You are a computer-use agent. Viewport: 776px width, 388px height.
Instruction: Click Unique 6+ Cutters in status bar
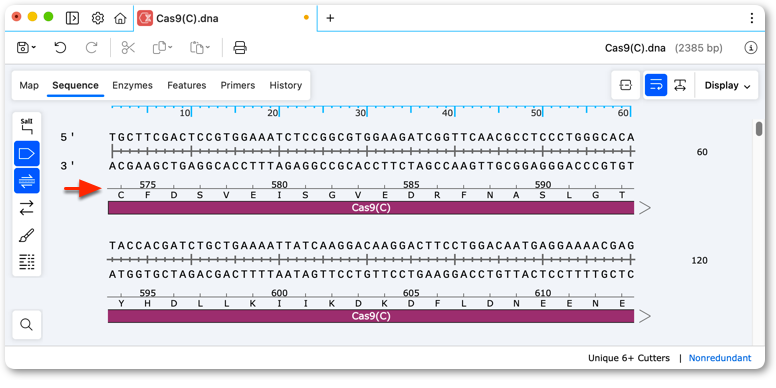629,358
